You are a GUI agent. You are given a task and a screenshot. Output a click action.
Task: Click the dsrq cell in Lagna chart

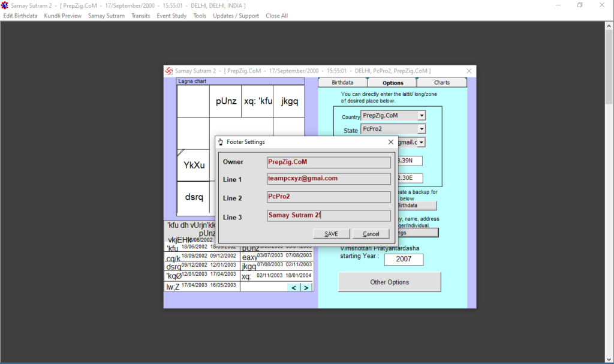click(194, 197)
